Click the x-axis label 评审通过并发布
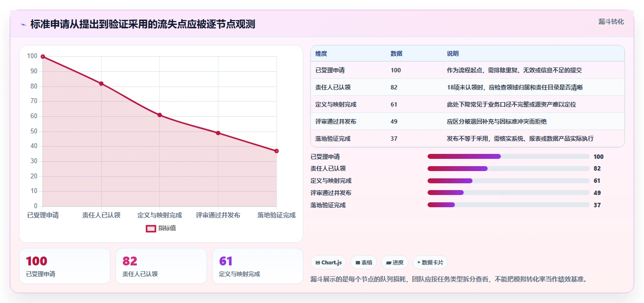This screenshot has height=303, width=644. [x=218, y=215]
